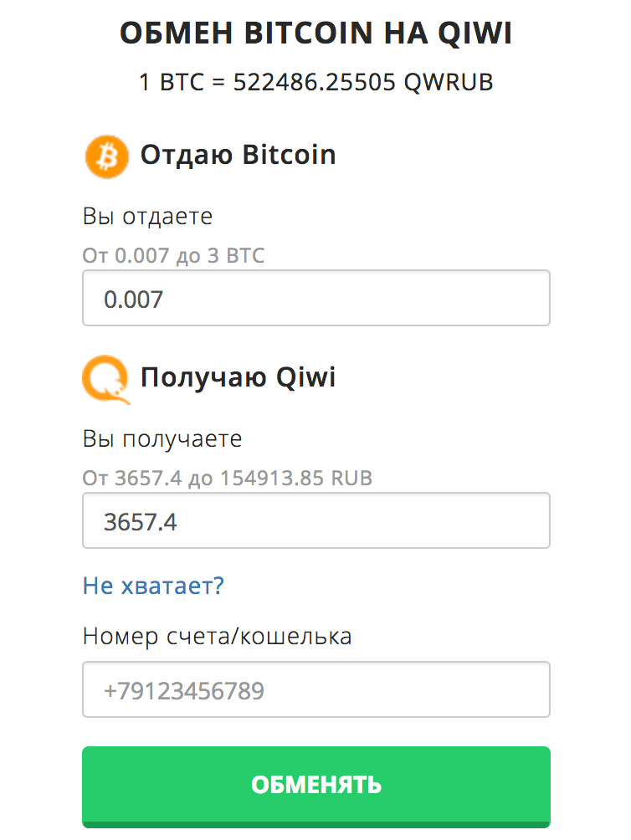631x840 pixels.
Task: Click the wallet number field with +79123456789 placeholder
Action: pyautogui.click(x=315, y=689)
